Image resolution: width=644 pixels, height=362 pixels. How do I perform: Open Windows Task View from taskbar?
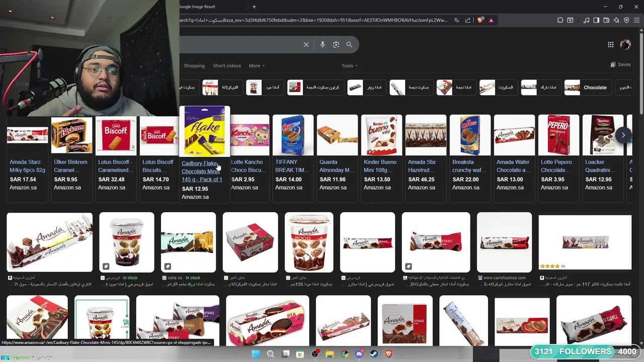(286, 354)
